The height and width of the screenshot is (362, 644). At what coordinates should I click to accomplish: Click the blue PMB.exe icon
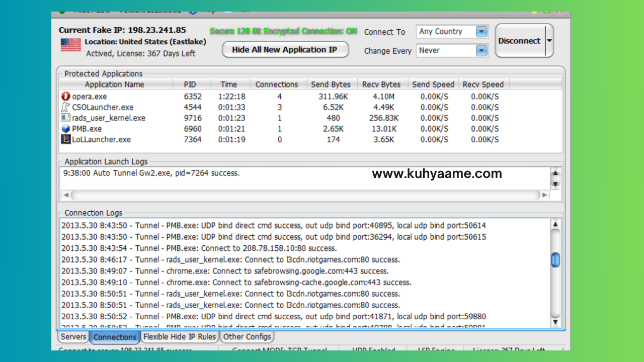point(65,129)
